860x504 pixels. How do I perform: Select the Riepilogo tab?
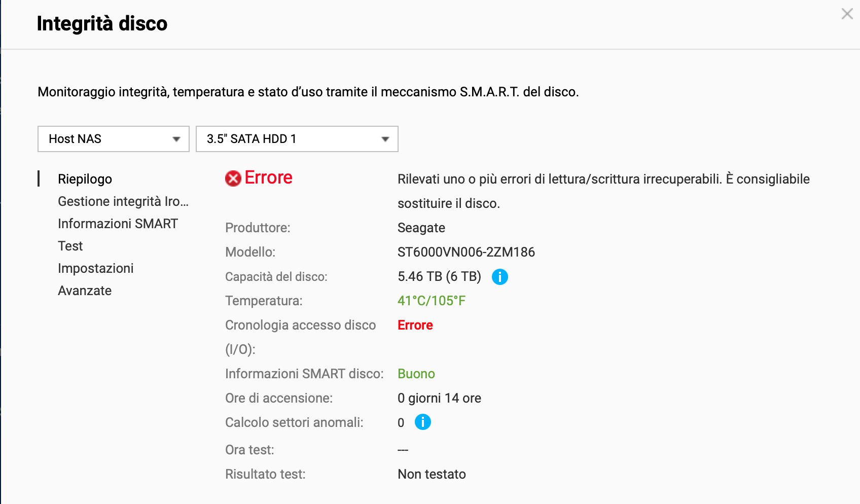click(85, 179)
